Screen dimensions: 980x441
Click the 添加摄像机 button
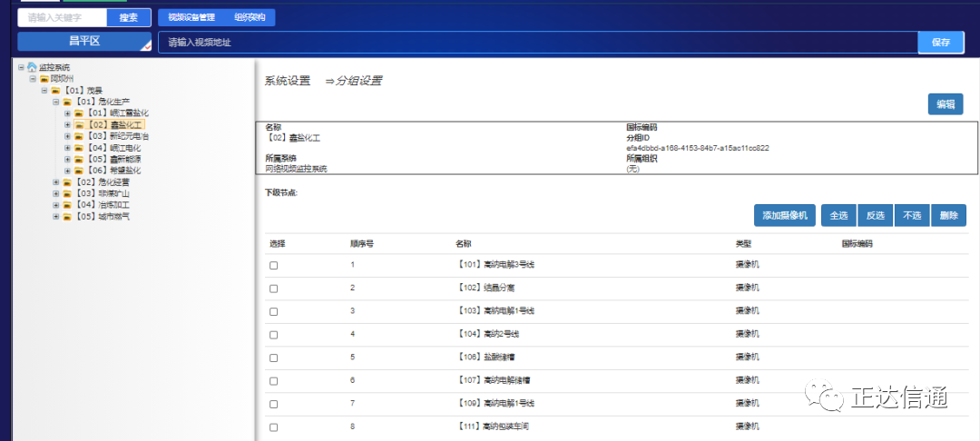[785, 215]
